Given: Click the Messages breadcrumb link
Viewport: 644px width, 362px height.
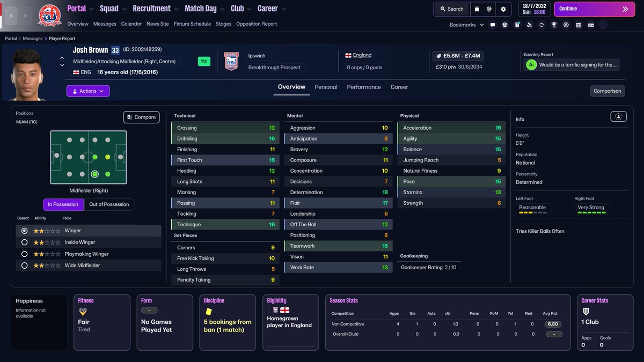Looking at the screenshot, I should [x=33, y=38].
